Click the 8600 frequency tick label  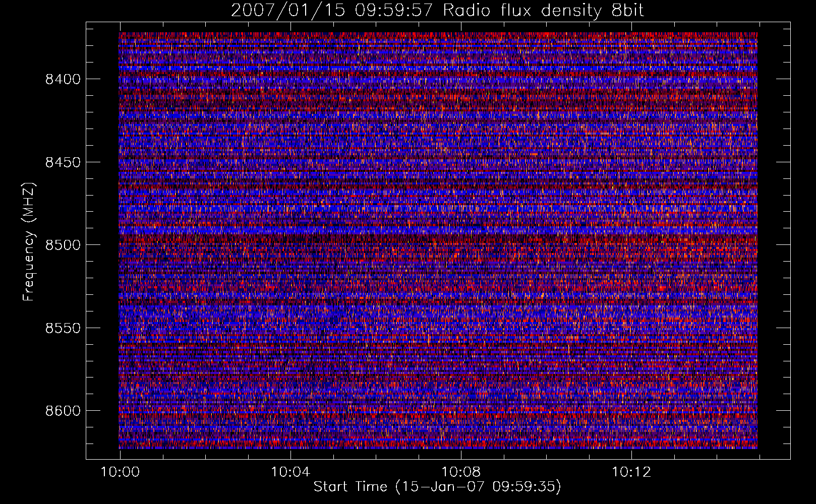pos(63,411)
